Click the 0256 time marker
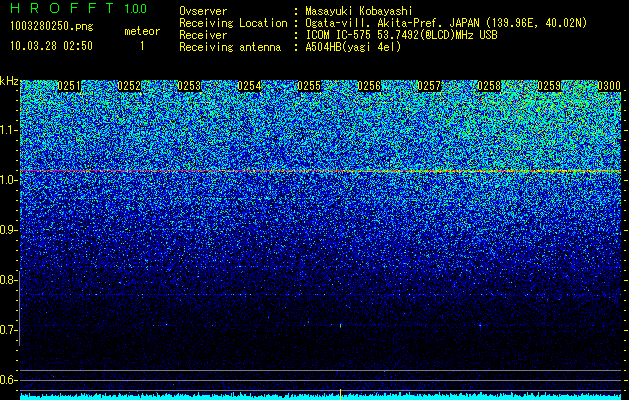This screenshot has width=629, height=400. pos(369,86)
